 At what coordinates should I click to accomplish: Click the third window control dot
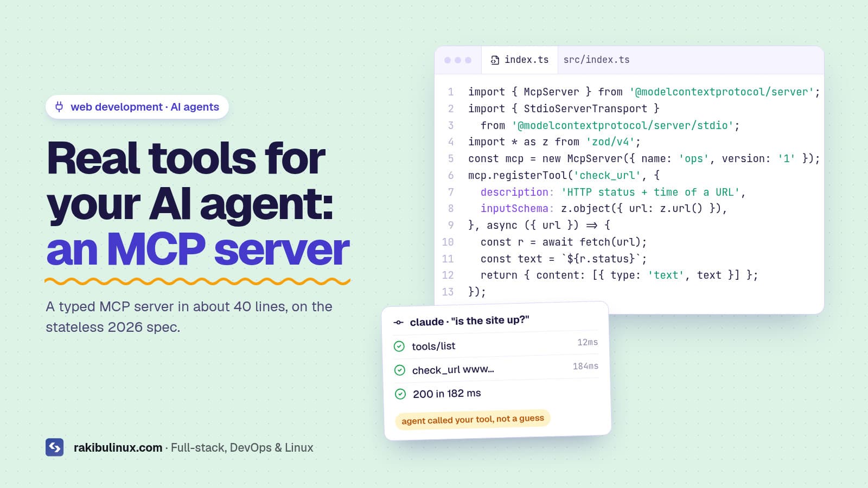(468, 60)
